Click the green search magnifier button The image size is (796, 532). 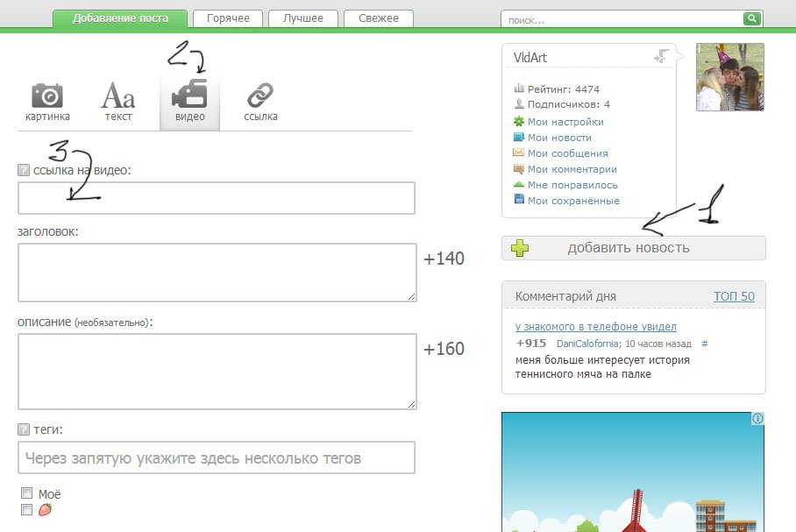click(752, 18)
